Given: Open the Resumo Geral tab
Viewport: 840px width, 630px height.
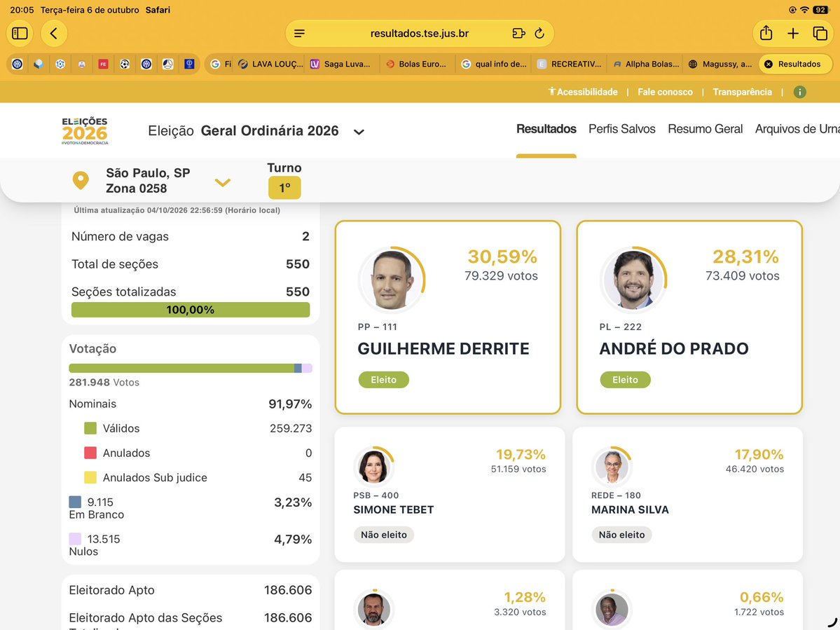Looking at the screenshot, I should [705, 129].
